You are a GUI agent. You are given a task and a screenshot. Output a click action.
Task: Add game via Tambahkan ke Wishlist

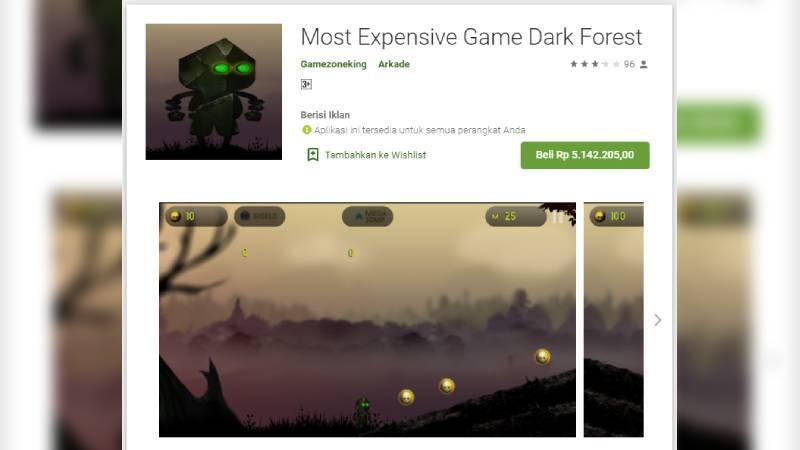coord(375,155)
